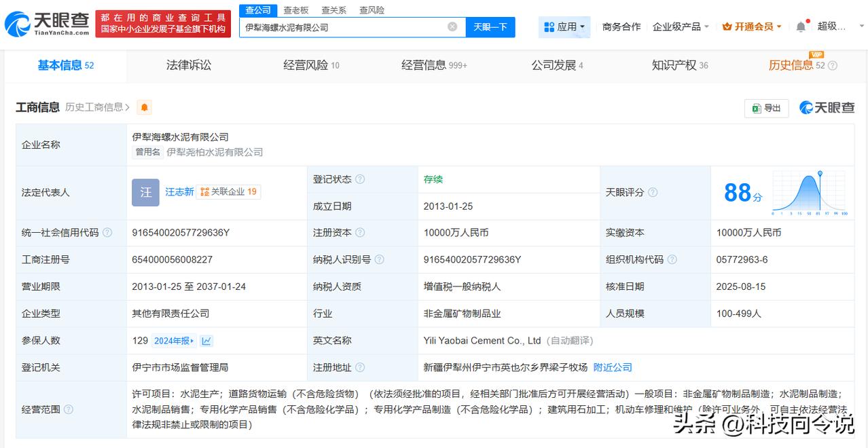
Task: Select founding date 2013-01-25
Action: click(448, 206)
